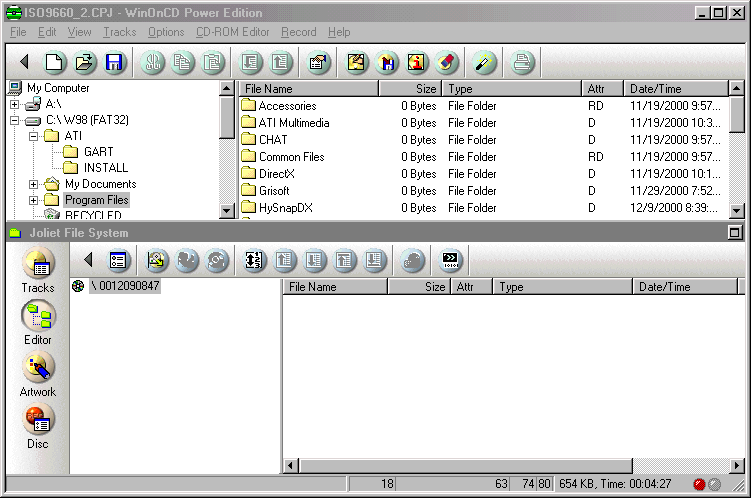Click the Open project folder icon
Viewport: 751px width, 498px height.
[x=85, y=62]
